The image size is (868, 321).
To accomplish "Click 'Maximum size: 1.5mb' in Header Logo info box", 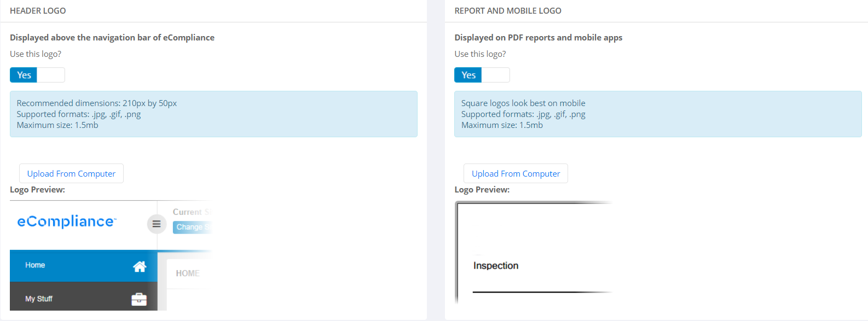I will pyautogui.click(x=57, y=125).
